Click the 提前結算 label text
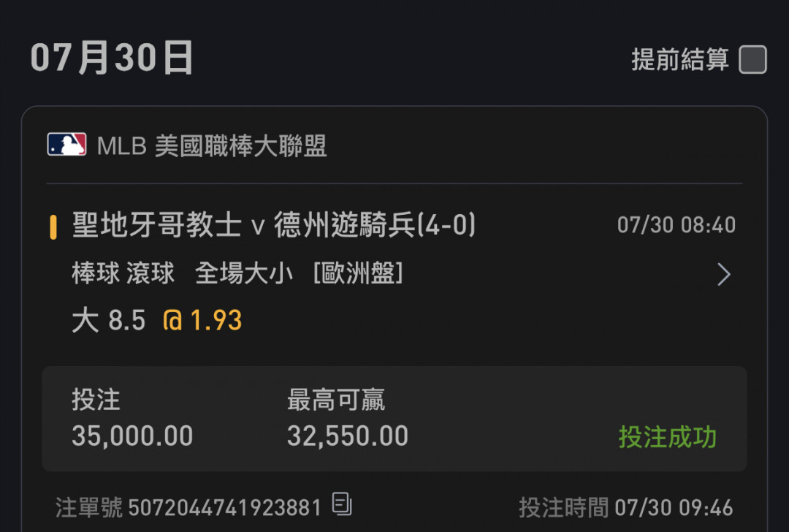 point(680,59)
